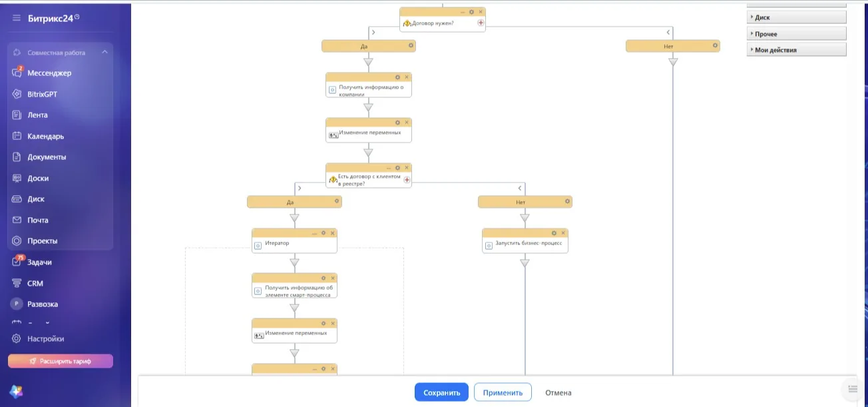Expand the Мои действия section
Screen dimensions: 868x407
coord(797,49)
